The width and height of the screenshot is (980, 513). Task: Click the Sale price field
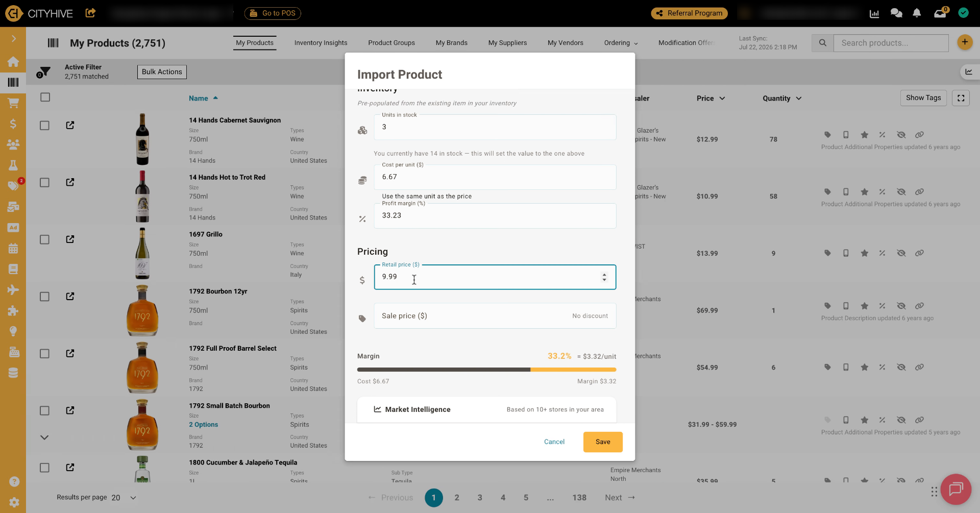[495, 316]
